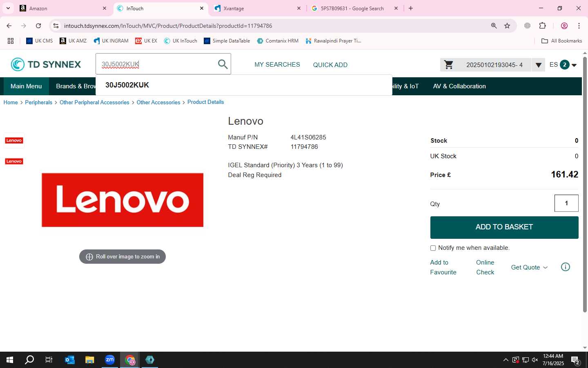Open Rawalpindi Prayer Ti... bookmark
Viewport: 588px width, 368px height.
[333, 41]
